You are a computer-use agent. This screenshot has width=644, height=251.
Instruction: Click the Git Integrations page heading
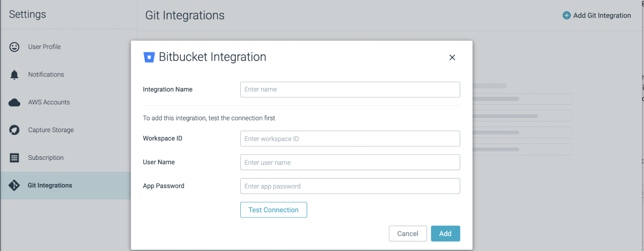coord(185,15)
